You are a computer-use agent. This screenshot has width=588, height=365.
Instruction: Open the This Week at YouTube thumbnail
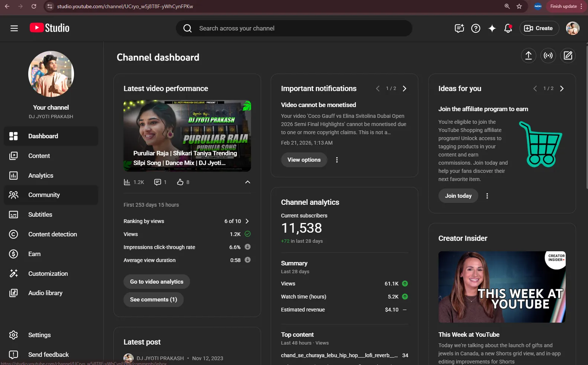coord(502,287)
